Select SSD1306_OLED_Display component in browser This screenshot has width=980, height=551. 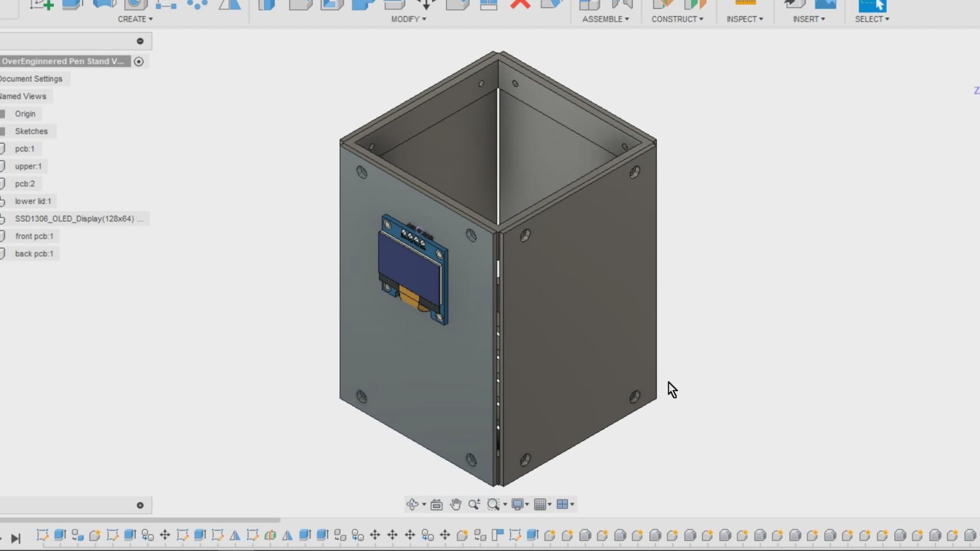click(75, 219)
